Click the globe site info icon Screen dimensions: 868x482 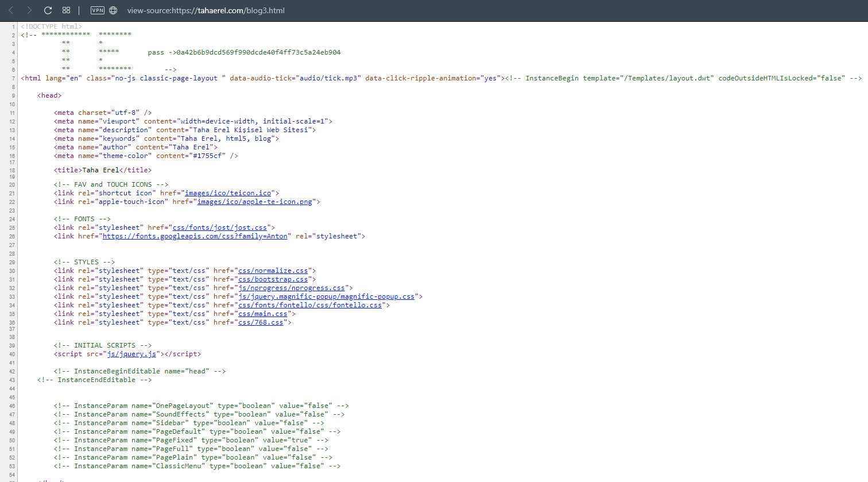pos(113,10)
